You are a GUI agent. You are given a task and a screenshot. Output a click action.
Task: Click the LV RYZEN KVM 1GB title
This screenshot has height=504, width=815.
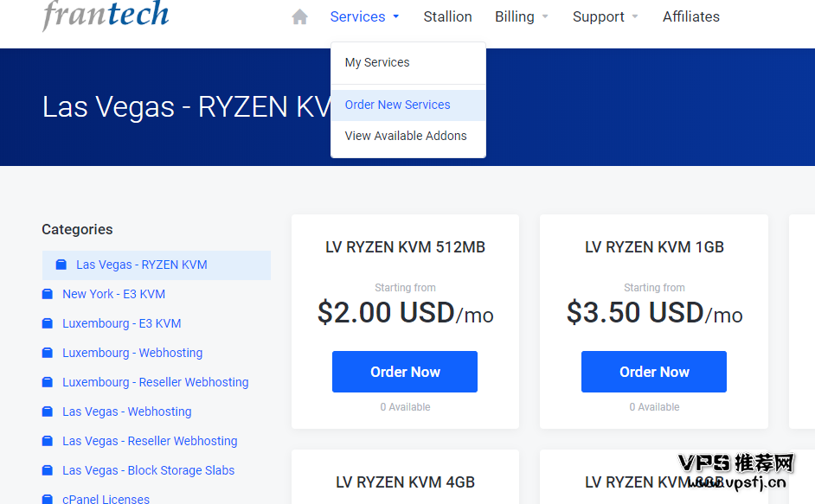(654, 247)
